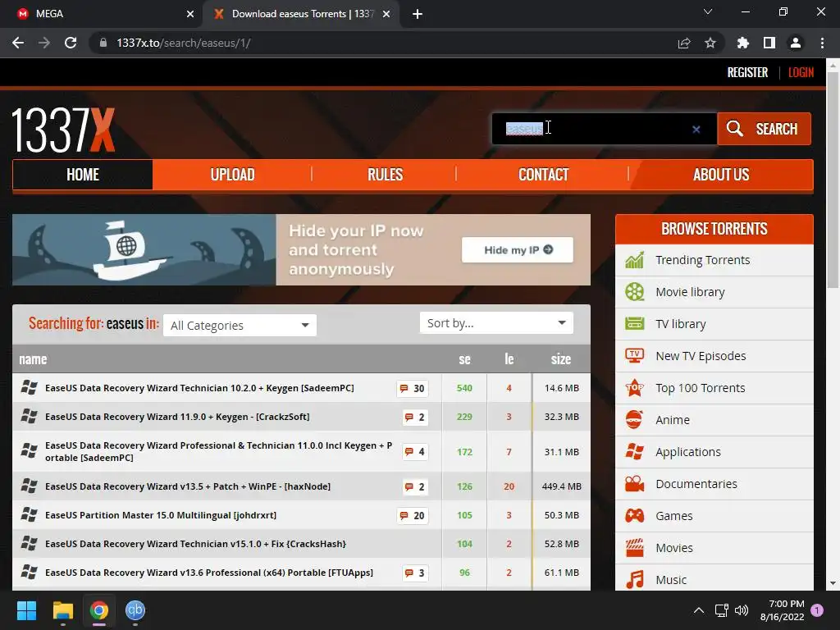Open the ABOUT US menu item
Screen dimensions: 840x630
pyautogui.click(x=721, y=175)
